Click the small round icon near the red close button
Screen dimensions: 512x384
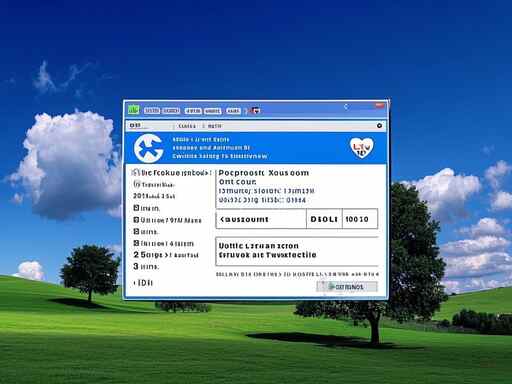coord(346,107)
